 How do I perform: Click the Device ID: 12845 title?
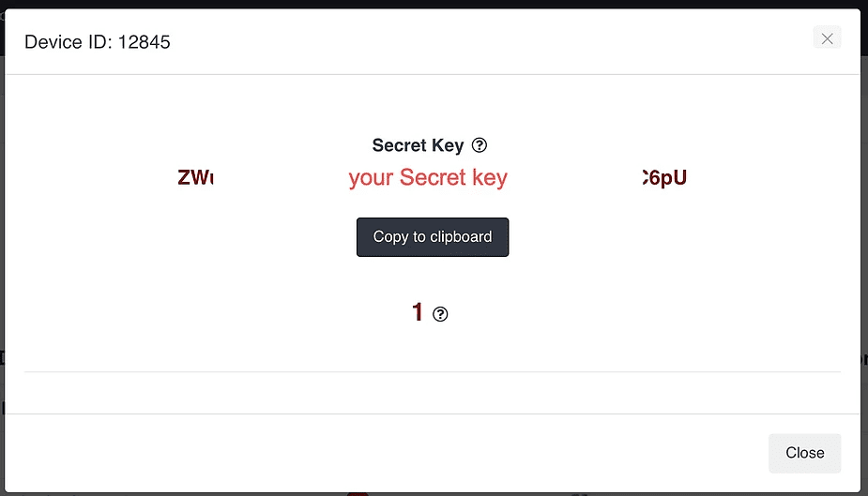tap(98, 42)
